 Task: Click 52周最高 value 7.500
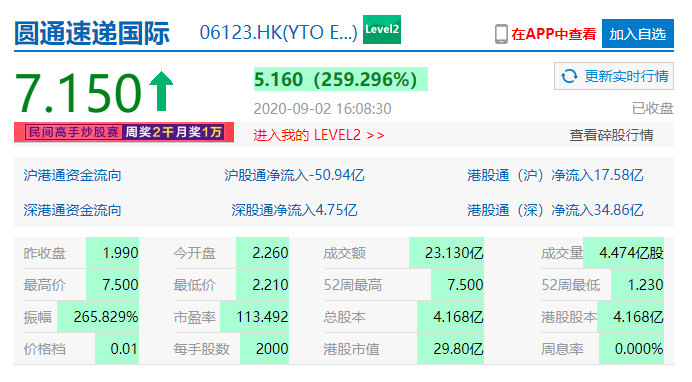point(465,285)
